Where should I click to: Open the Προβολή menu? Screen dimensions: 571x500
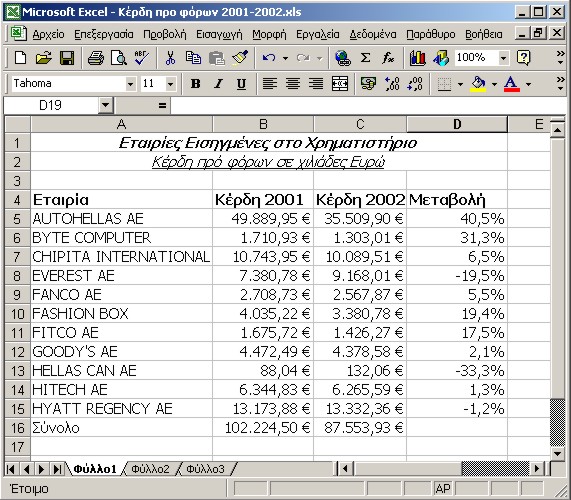[165, 34]
